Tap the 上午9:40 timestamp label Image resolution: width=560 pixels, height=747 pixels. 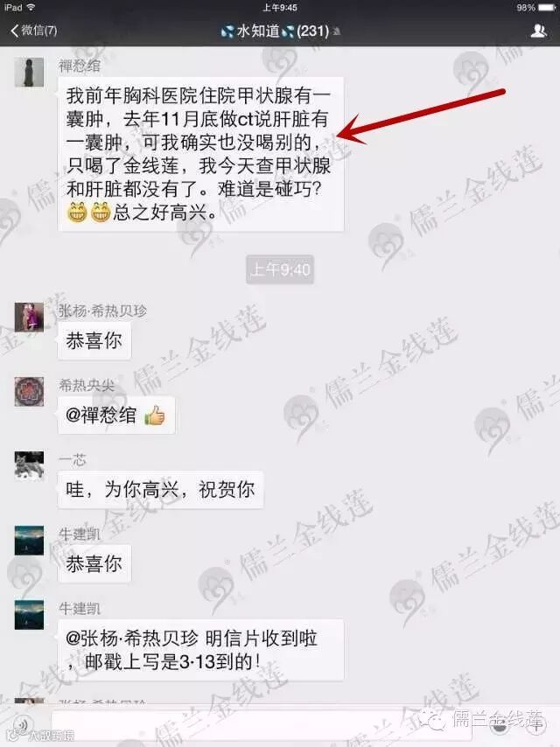[280, 269]
